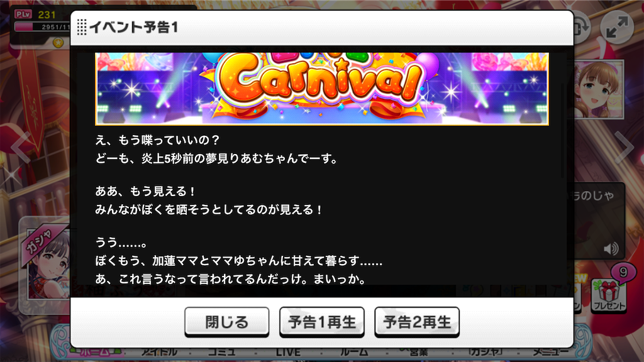Select the idol portrait thumbnail at right
Viewport: 644px width, 362px height.
click(599, 89)
